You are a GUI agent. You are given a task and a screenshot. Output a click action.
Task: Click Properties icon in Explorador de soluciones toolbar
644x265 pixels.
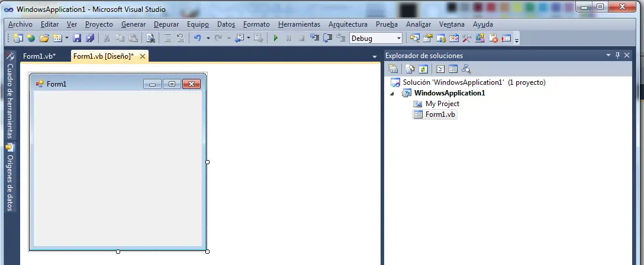click(x=393, y=69)
